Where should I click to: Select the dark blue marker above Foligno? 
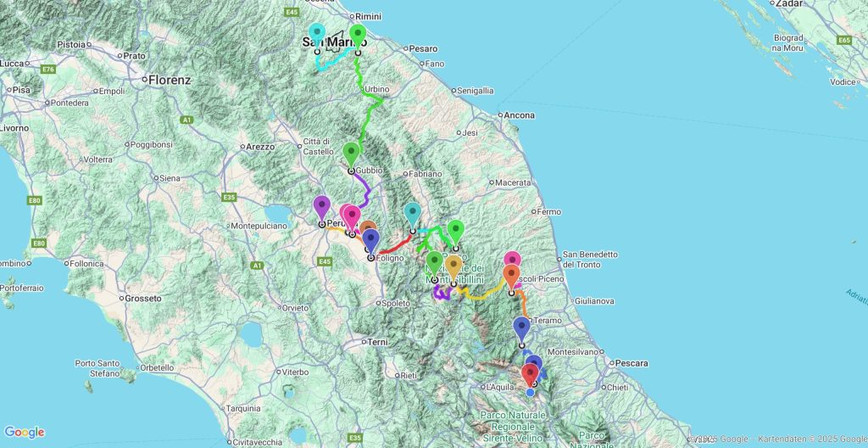tap(370, 240)
